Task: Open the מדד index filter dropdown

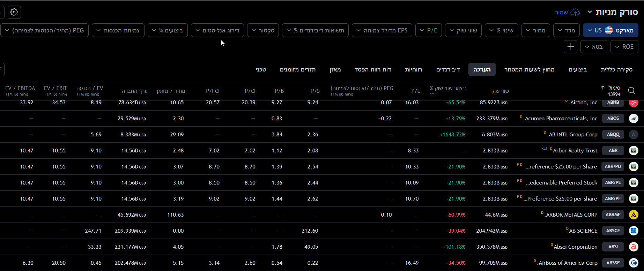Action: point(567,30)
